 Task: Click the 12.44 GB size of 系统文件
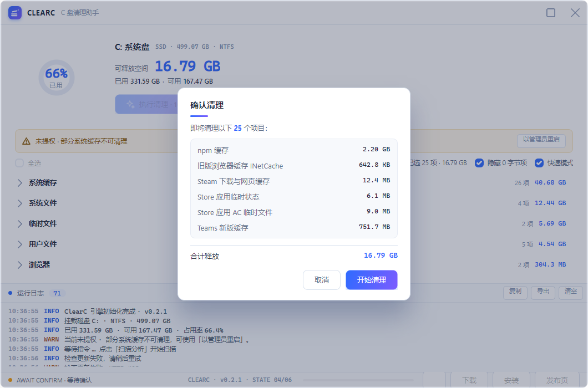click(550, 203)
